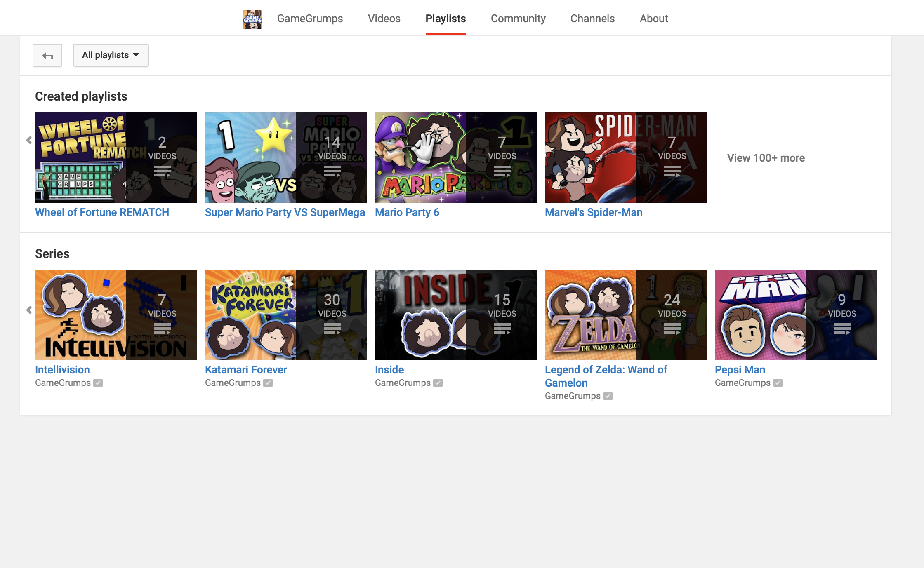This screenshot has height=568, width=924.
Task: Open Legend of Zelda: Wand of Gamelon link
Action: [x=606, y=376]
